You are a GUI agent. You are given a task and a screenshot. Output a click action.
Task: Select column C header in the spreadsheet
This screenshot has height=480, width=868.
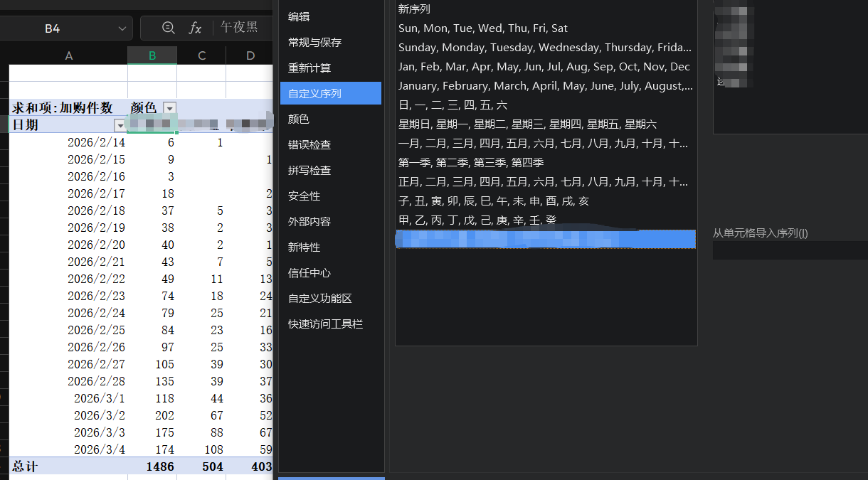coord(201,55)
